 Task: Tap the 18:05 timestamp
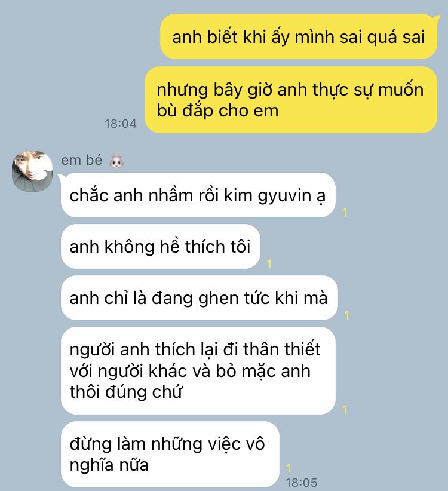302,483
